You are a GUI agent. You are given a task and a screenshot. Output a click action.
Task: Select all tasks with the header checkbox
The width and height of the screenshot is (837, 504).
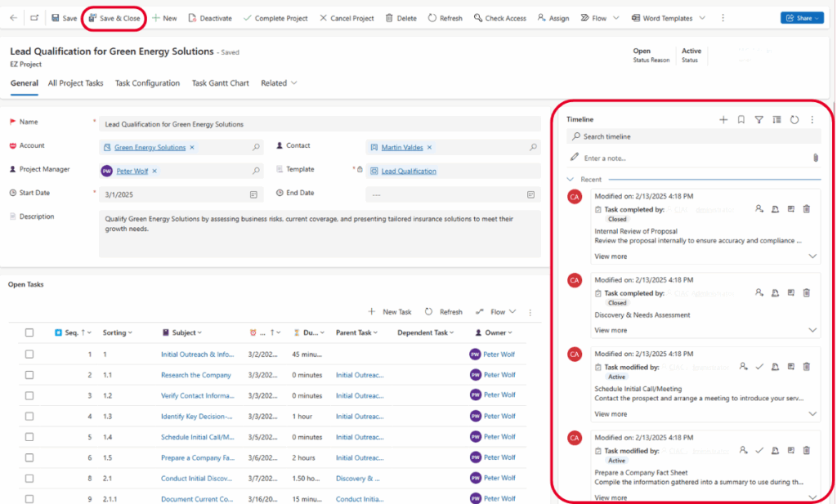[29, 332]
